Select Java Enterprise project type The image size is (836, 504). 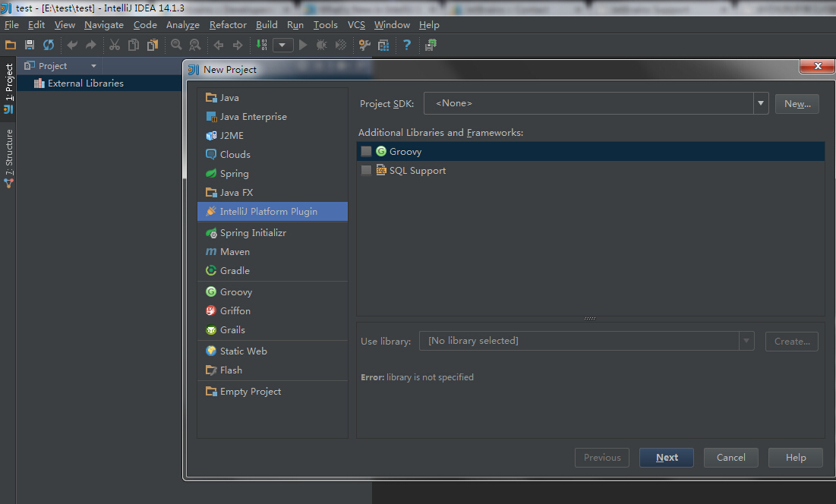tap(273, 117)
